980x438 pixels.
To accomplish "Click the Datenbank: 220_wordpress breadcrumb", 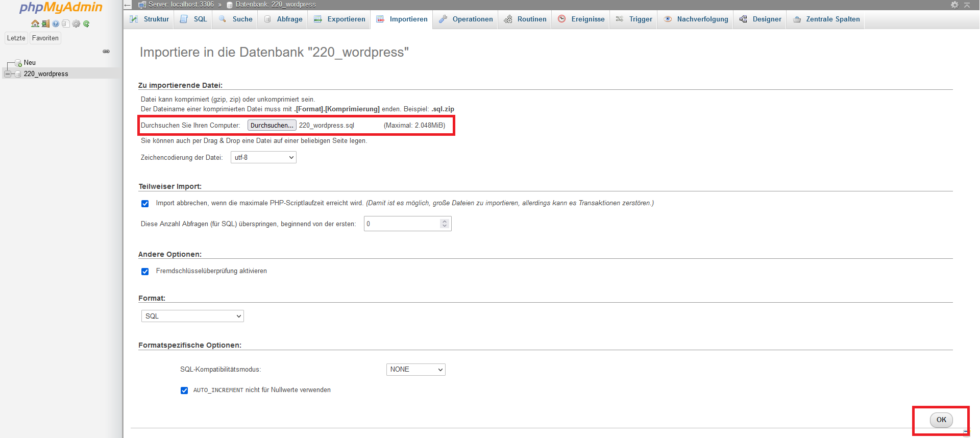I will click(276, 5).
